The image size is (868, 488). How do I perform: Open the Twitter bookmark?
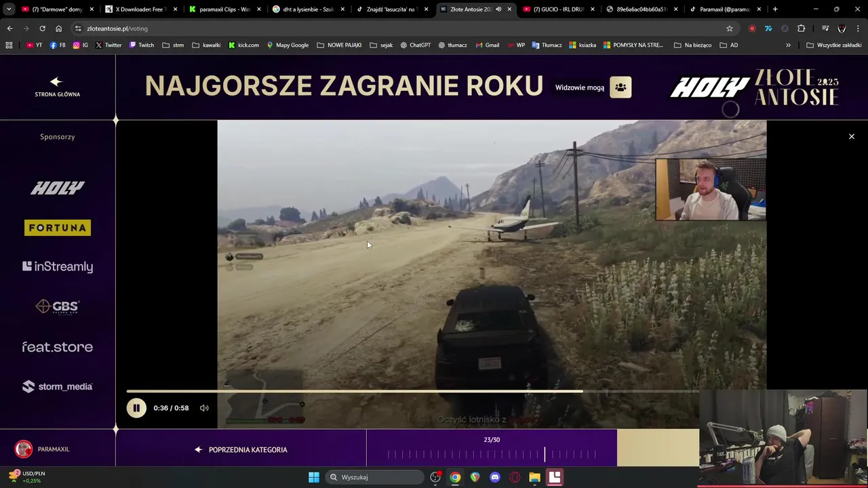tap(108, 45)
